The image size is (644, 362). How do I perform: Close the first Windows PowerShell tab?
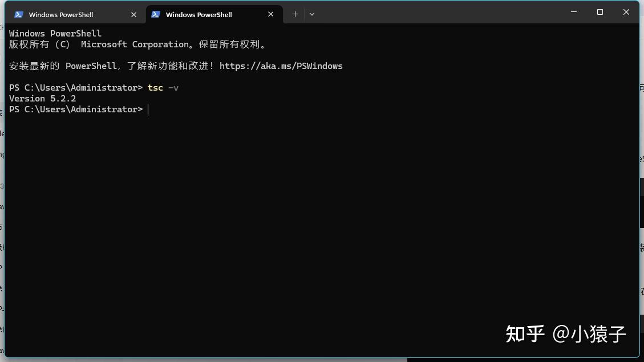click(133, 14)
